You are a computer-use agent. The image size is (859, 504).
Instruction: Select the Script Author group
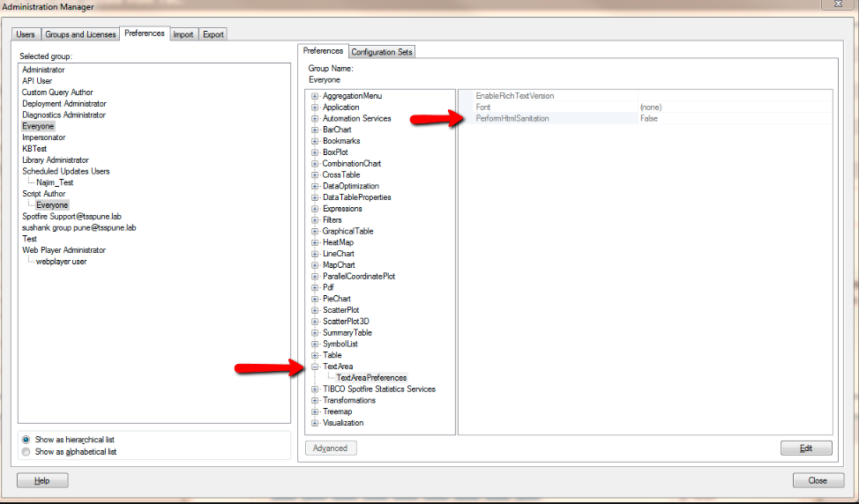point(44,194)
